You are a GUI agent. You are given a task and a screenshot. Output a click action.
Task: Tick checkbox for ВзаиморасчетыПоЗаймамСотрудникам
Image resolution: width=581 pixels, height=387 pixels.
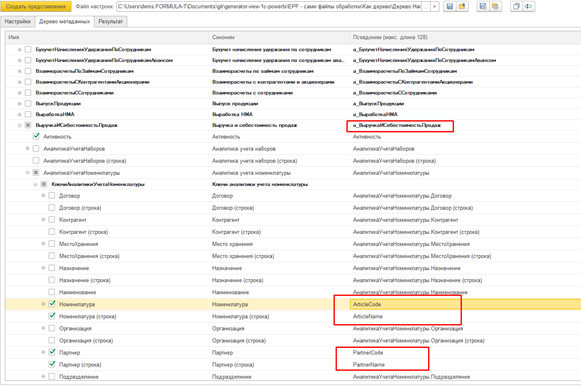coord(28,71)
